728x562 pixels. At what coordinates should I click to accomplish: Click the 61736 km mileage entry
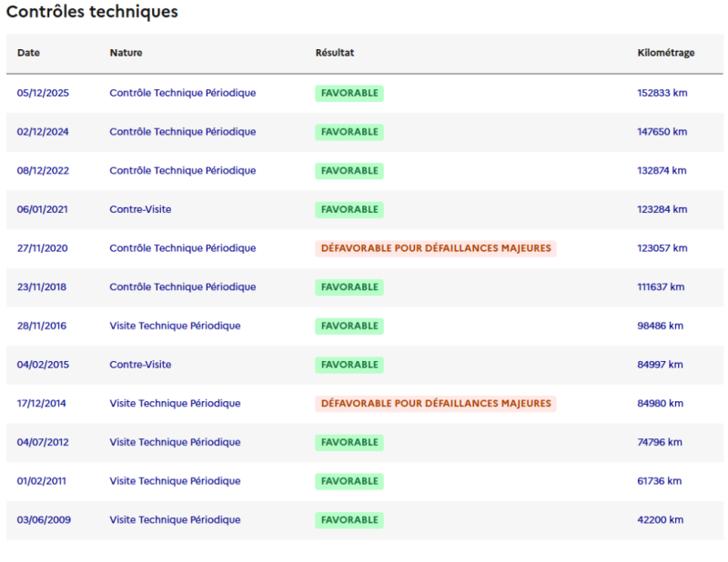(659, 481)
